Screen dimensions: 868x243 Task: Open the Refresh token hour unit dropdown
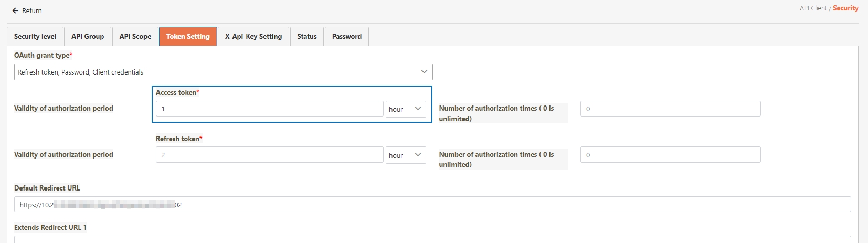[405, 155]
